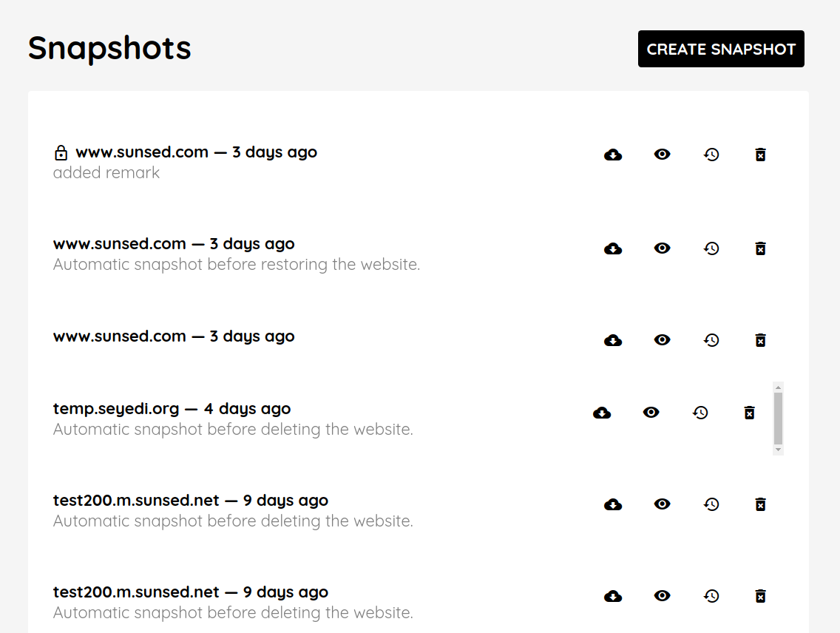Click the lock icon beside the first www.sunsed.com snapshot

(x=61, y=153)
